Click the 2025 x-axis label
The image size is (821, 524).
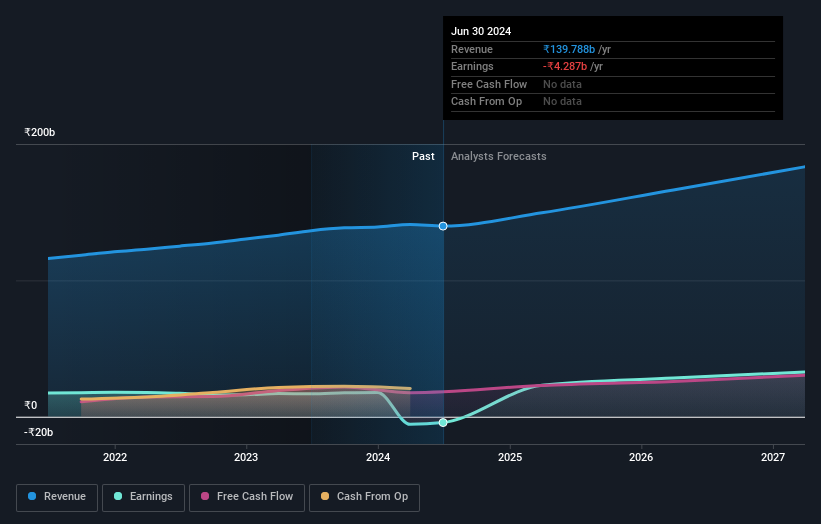[x=510, y=457]
